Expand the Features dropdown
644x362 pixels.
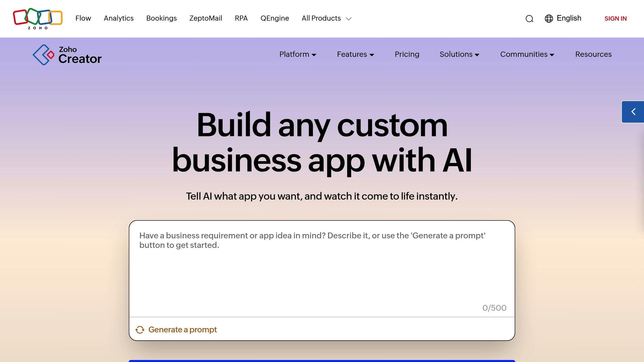tap(355, 54)
